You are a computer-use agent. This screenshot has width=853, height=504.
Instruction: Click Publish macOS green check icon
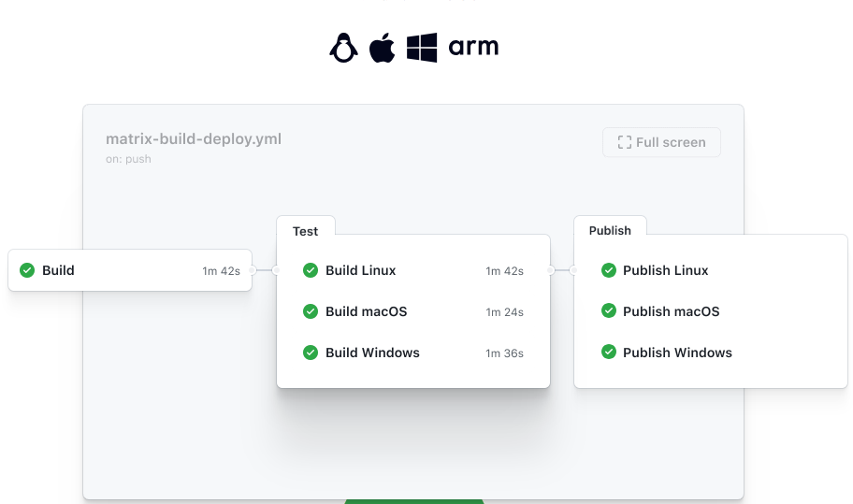coord(609,311)
